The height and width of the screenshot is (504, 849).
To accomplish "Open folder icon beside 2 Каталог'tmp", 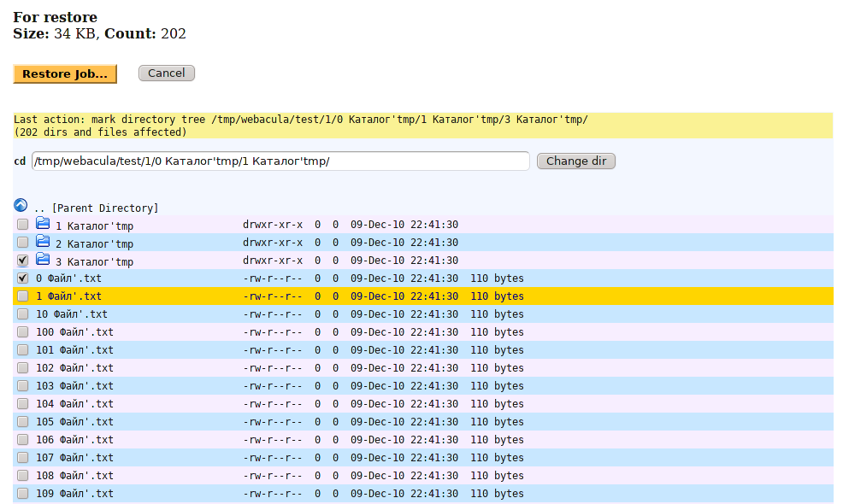I will coord(43,241).
